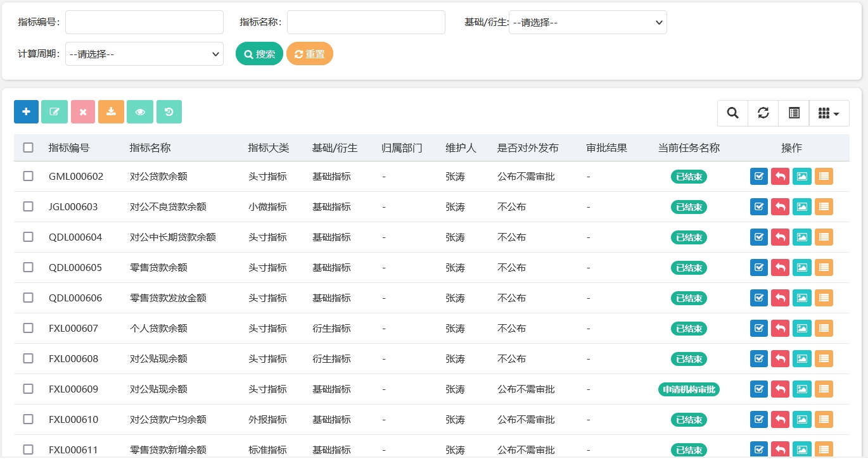This screenshot has height=459, width=868.
Task: Check the FXL000610 row checkbox
Action: coord(28,419)
